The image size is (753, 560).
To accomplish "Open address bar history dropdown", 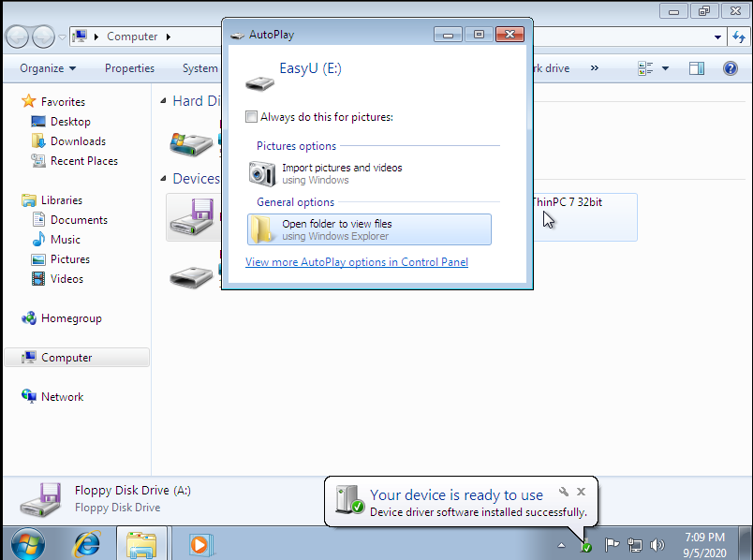I will tap(717, 37).
